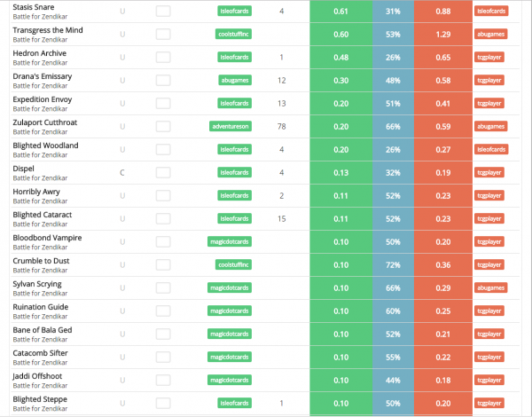Screen dimensions: 532x417
Task: View the Bloodbond Vampire card details
Action: coord(48,237)
